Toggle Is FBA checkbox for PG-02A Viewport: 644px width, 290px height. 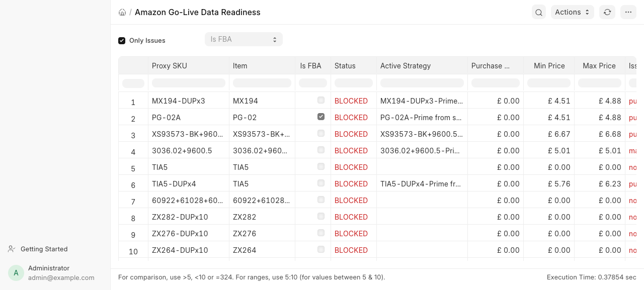(321, 117)
